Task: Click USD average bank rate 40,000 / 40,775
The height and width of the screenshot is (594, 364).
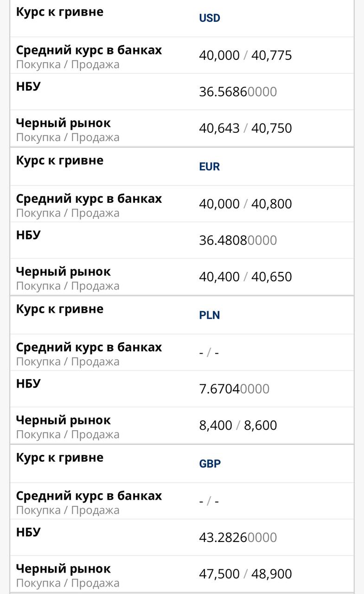Action: coord(245,55)
